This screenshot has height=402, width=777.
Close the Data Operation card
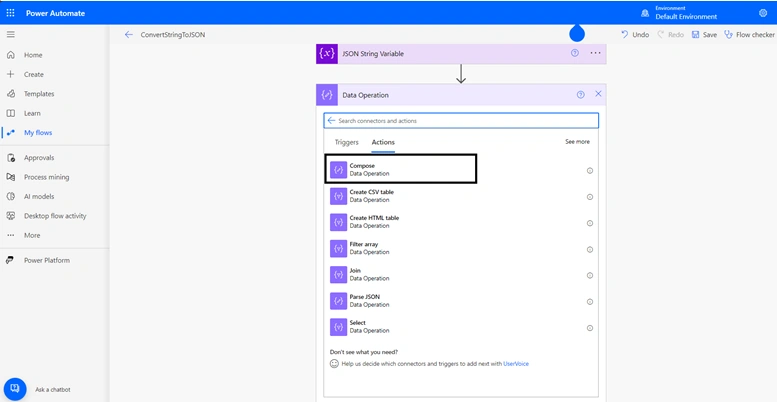coord(598,94)
